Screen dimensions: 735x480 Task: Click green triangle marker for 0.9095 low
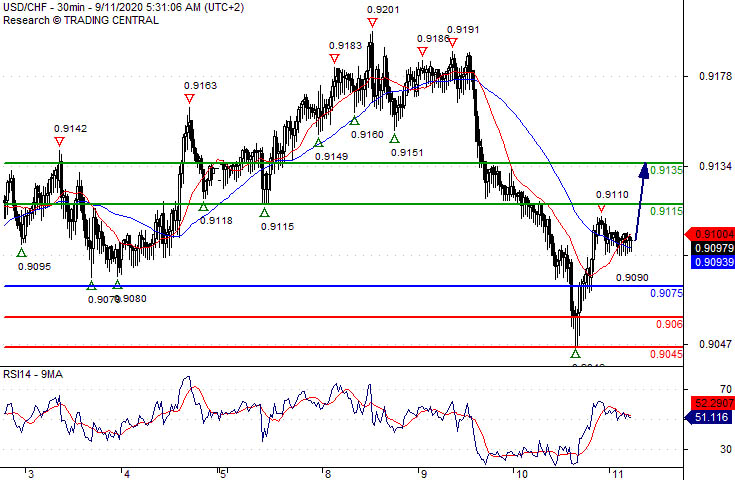coord(22,253)
